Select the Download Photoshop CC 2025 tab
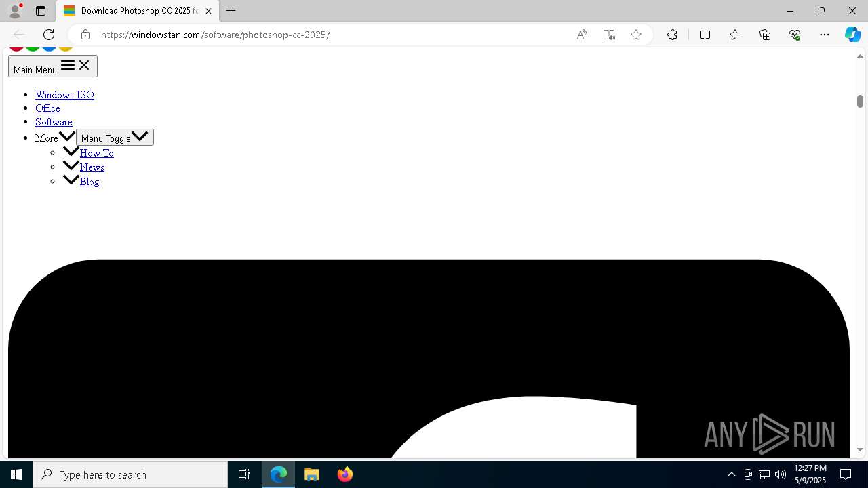 138,11
